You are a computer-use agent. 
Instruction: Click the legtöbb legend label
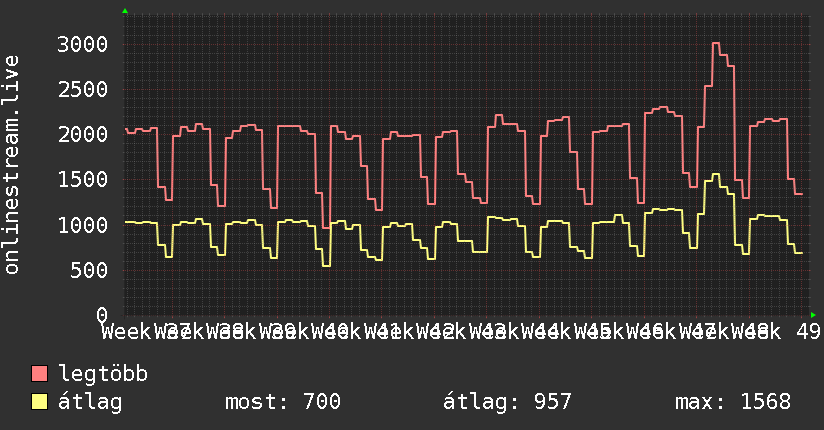[103, 373]
